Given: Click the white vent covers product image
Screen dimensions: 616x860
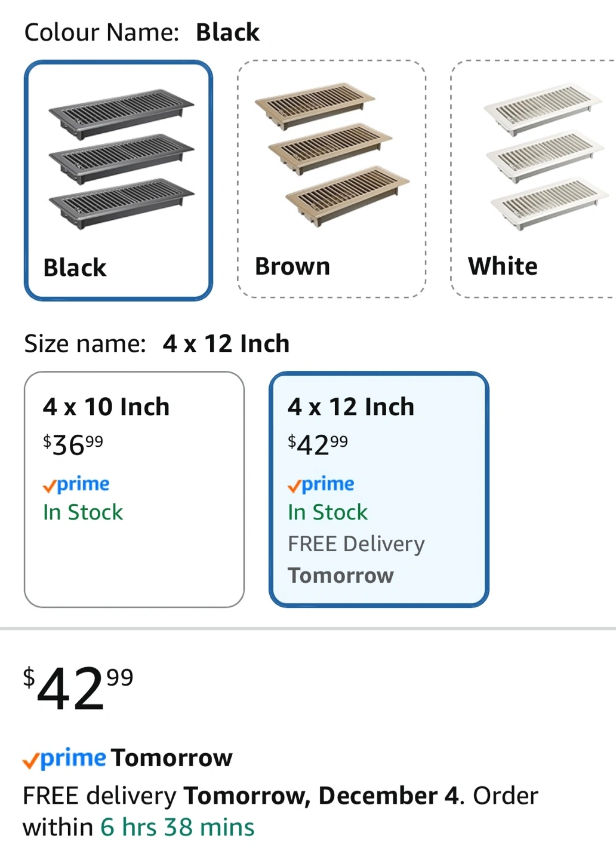Looking at the screenshot, I should [546, 156].
